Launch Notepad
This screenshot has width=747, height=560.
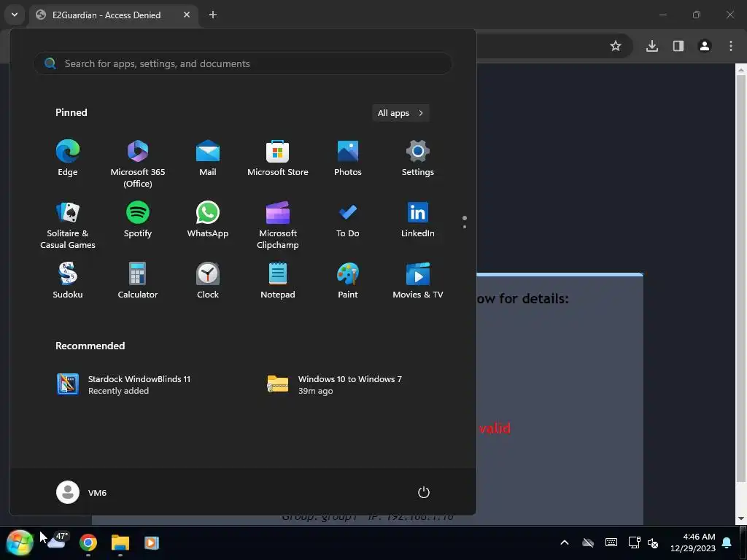point(278,281)
